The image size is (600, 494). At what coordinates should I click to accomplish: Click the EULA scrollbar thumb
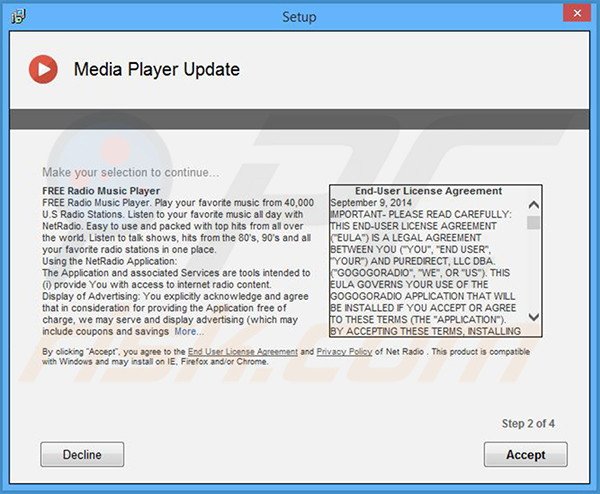[x=533, y=222]
